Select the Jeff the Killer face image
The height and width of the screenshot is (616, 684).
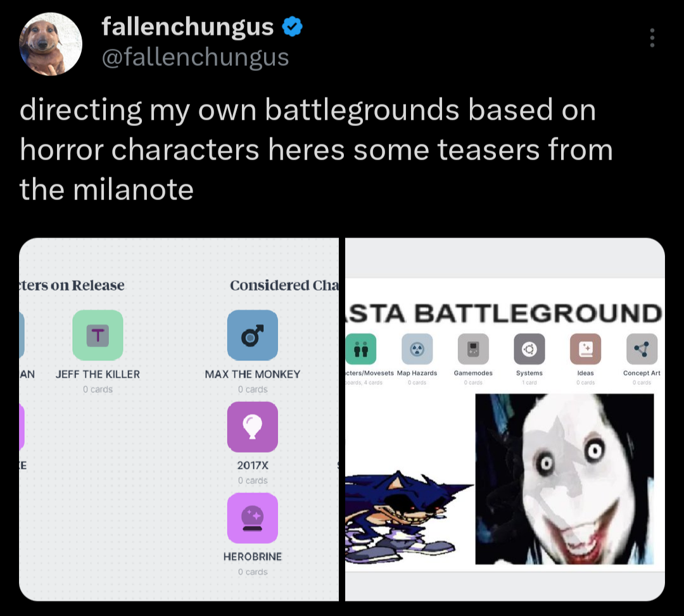tap(564, 479)
